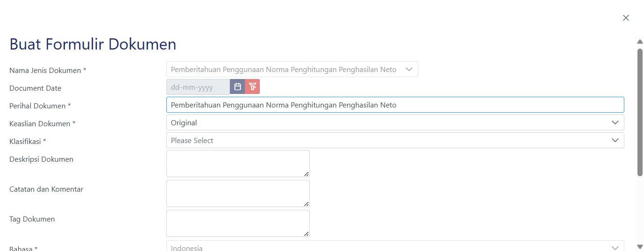This screenshot has width=644, height=251.
Task: Click inside the Tag Dokumen text area
Action: (237, 223)
